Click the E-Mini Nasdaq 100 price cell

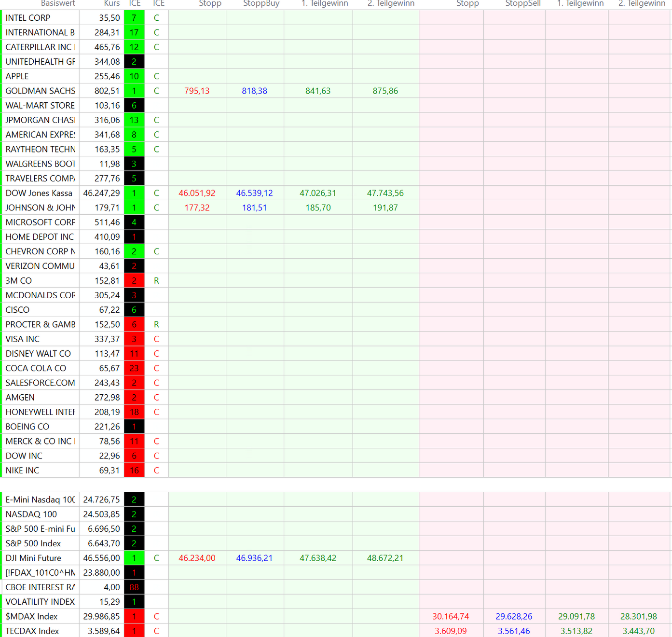pyautogui.click(x=101, y=499)
